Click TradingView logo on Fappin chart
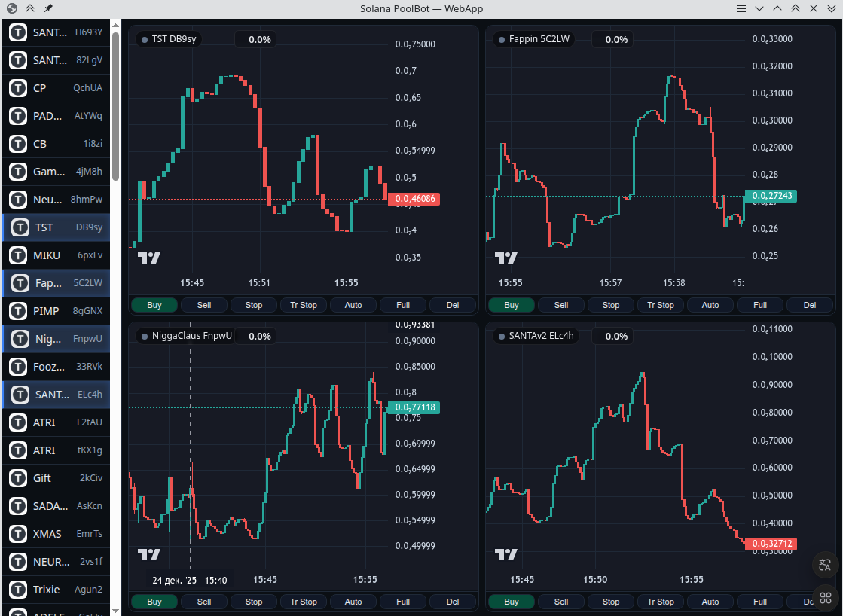 tap(506, 258)
